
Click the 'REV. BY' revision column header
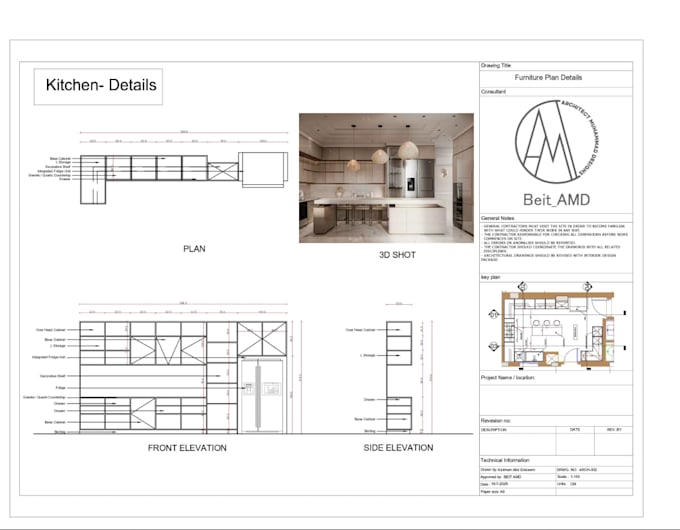pyautogui.click(x=614, y=429)
